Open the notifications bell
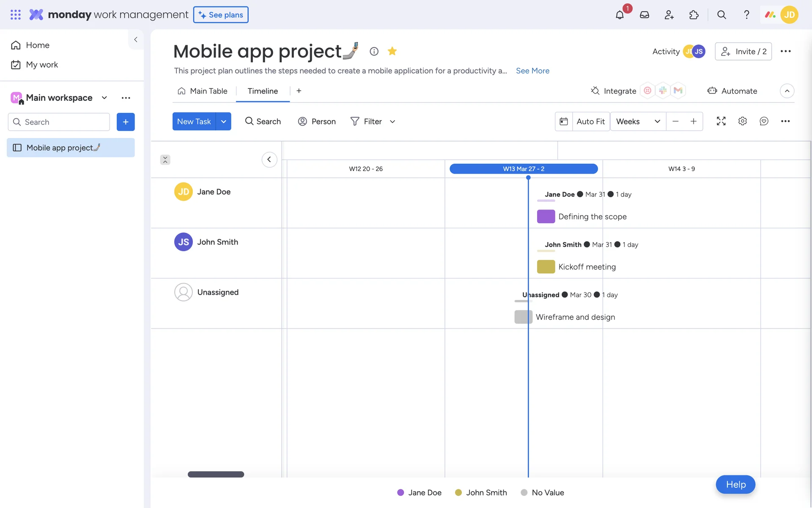Viewport: 812px width, 508px height. tap(620, 15)
